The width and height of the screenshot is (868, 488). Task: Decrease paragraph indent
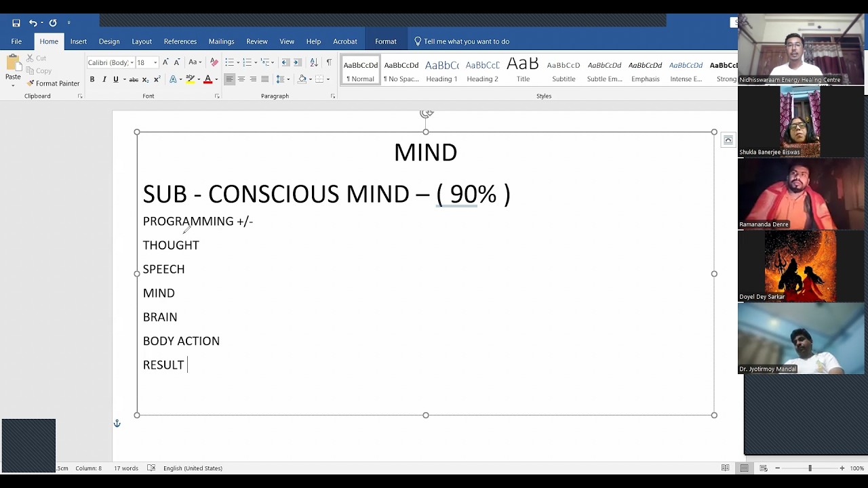click(285, 62)
